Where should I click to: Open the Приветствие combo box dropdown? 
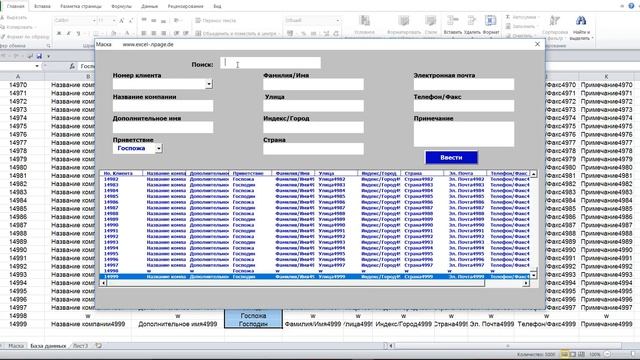(159, 149)
